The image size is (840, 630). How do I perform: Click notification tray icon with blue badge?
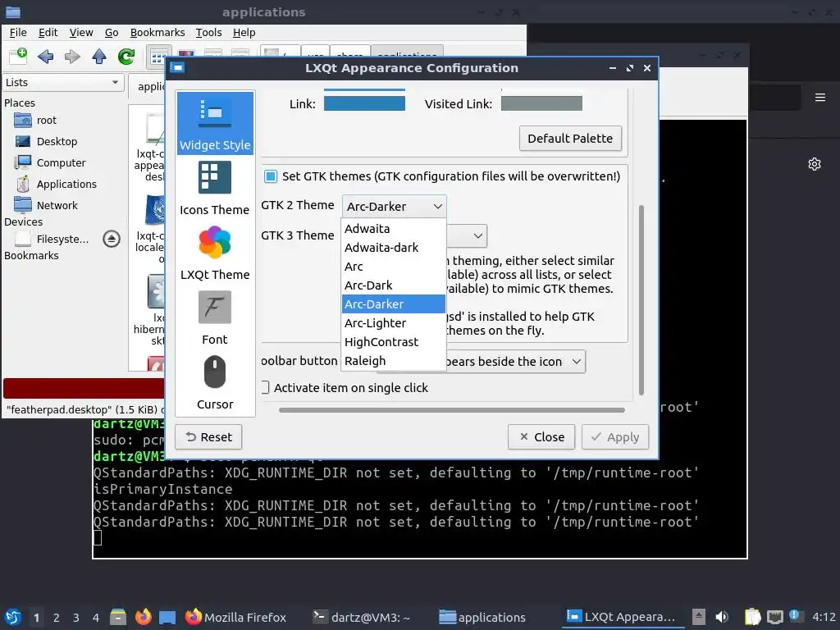point(796,616)
